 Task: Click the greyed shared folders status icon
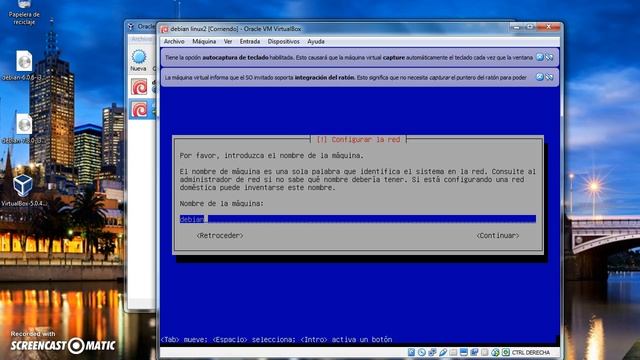453,352
